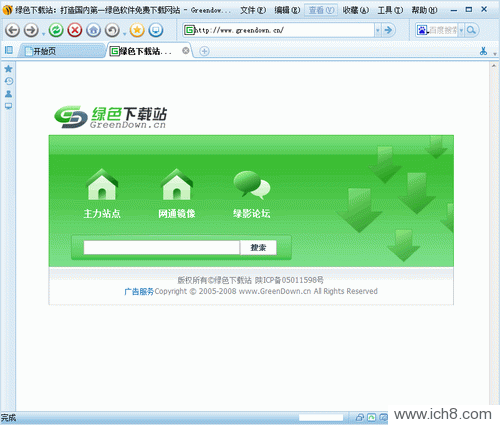Image resolution: width=500 pixels, height=425 pixels.
Task: Expand the dropdown arrow beside forward button
Action: tap(43, 34)
